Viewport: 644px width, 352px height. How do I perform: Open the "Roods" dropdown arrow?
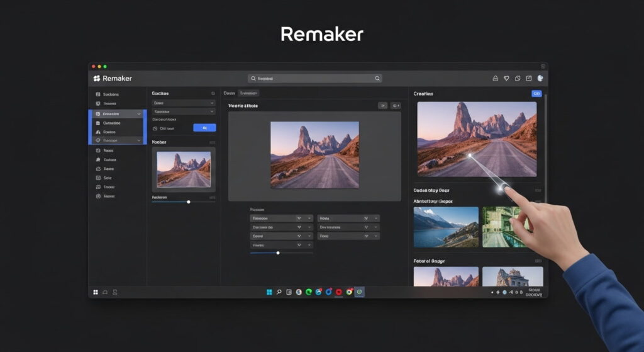(376, 219)
